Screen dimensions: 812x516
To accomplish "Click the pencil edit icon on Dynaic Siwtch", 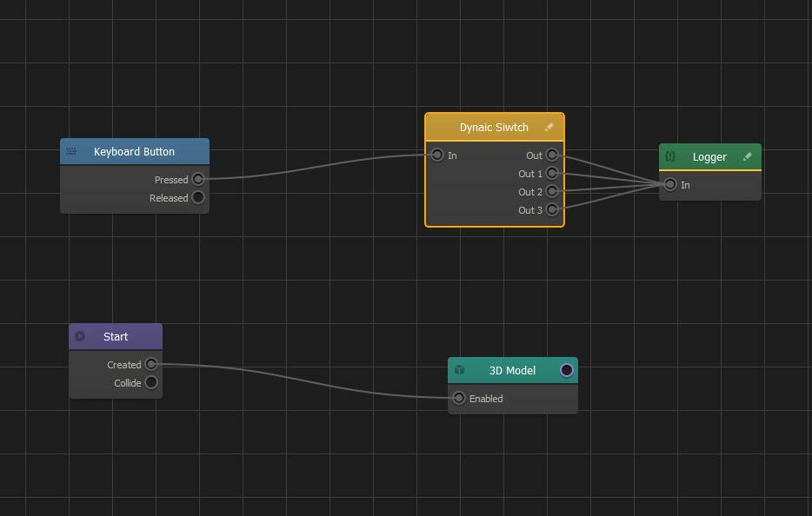I will click(x=549, y=128).
